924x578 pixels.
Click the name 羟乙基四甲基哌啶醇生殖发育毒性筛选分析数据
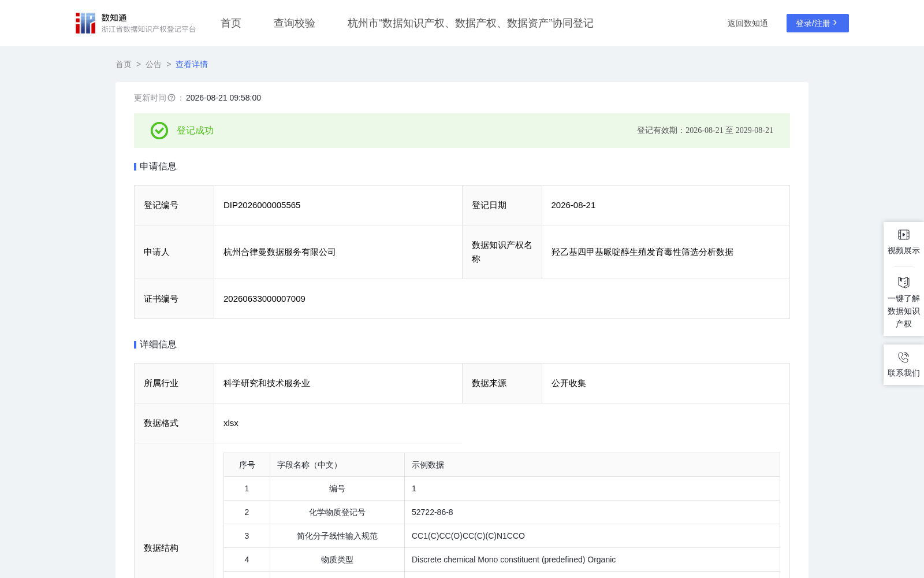coord(642,252)
